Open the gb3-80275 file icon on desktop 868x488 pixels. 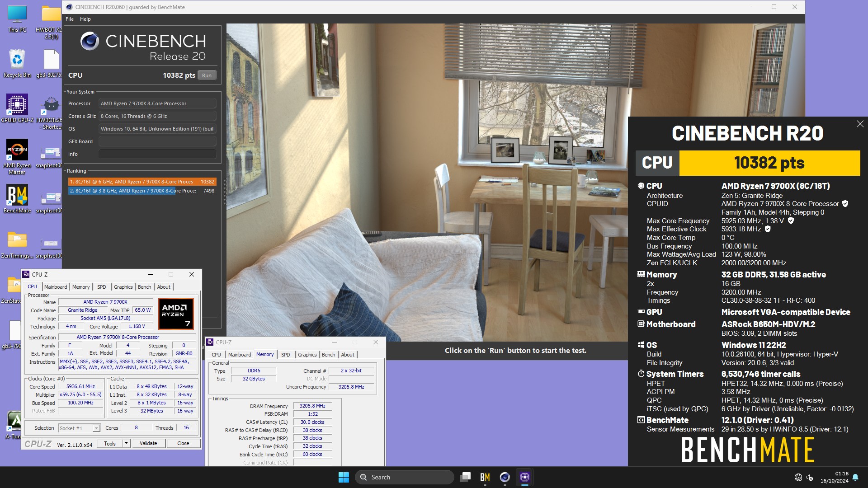tap(51, 63)
